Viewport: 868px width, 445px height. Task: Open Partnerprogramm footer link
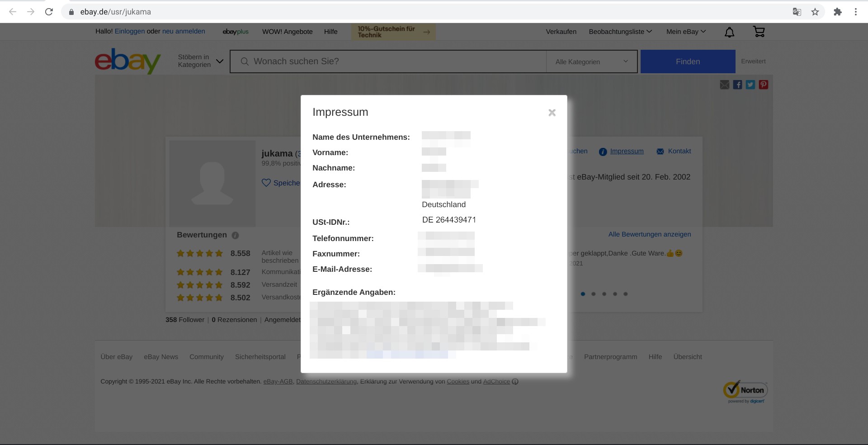pos(610,357)
